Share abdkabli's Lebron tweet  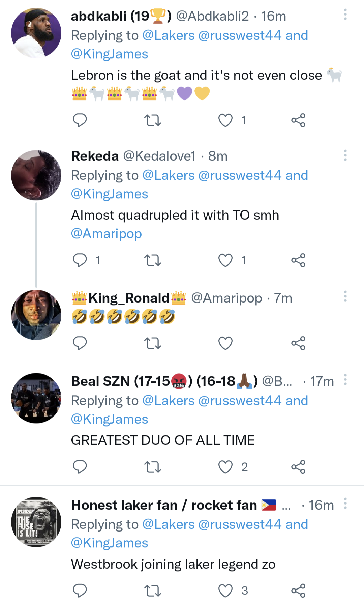click(298, 120)
